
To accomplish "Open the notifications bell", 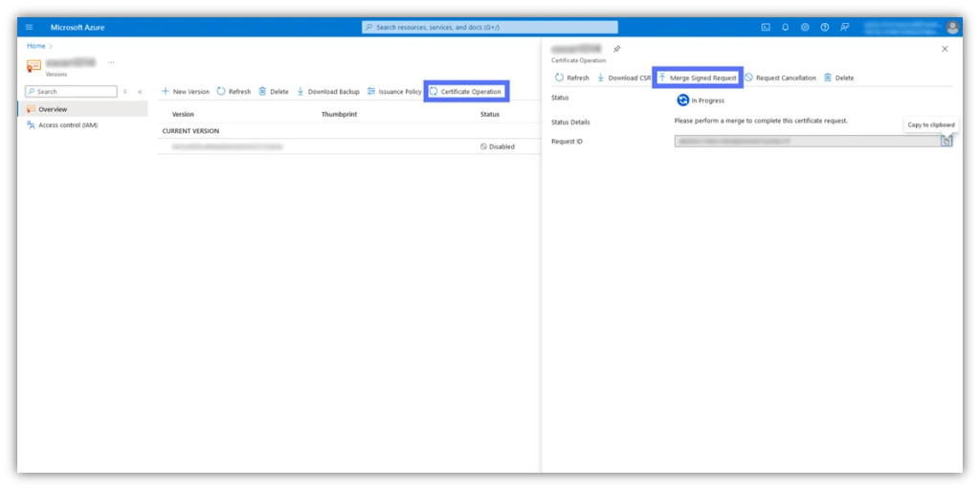I will click(786, 27).
